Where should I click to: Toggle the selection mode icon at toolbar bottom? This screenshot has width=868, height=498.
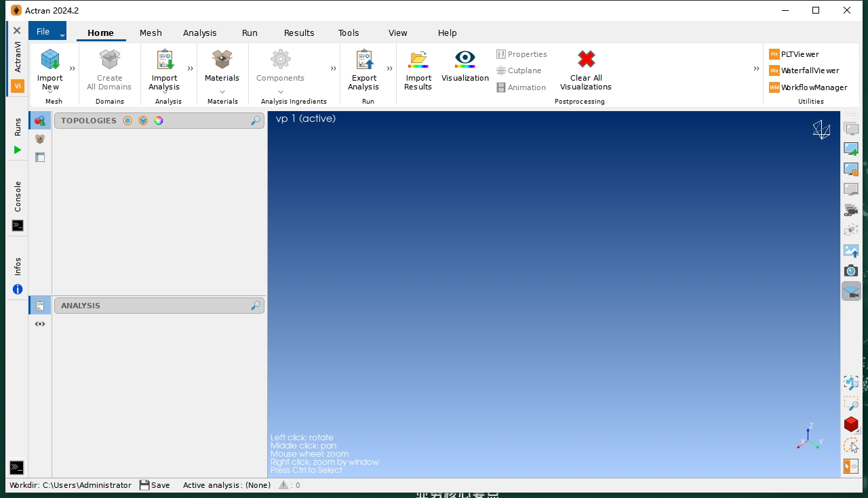tap(851, 466)
